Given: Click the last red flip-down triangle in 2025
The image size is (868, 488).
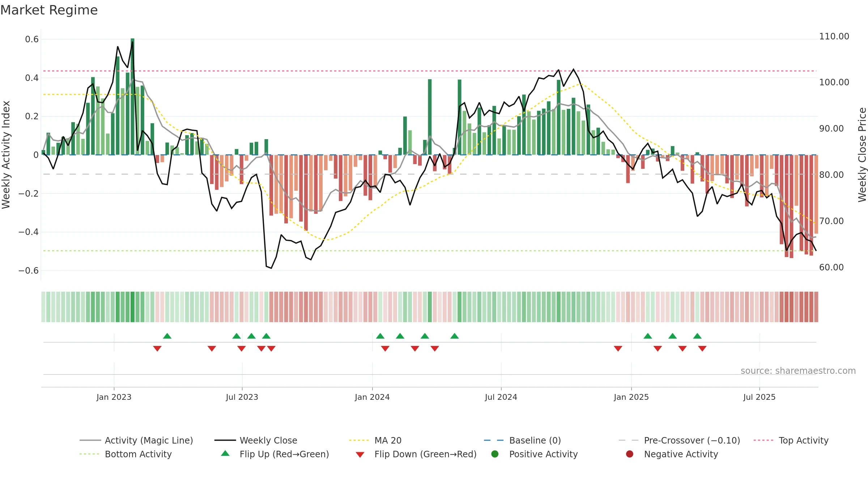Looking at the screenshot, I should tap(702, 348).
